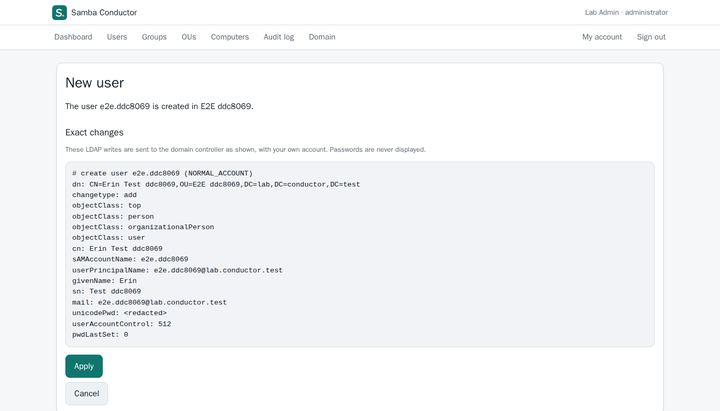This screenshot has height=411, width=720.
Task: Click the 'objectClass: top' line
Action: point(107,205)
